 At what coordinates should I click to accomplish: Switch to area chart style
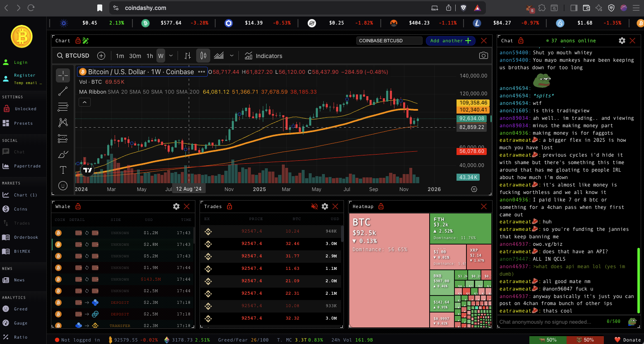(x=219, y=56)
